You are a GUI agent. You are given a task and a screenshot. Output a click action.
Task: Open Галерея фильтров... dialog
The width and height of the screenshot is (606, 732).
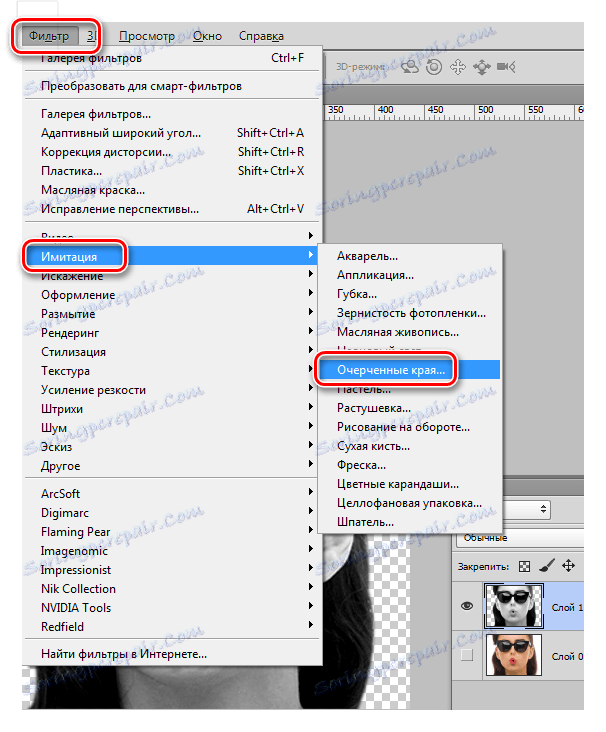pos(172,114)
